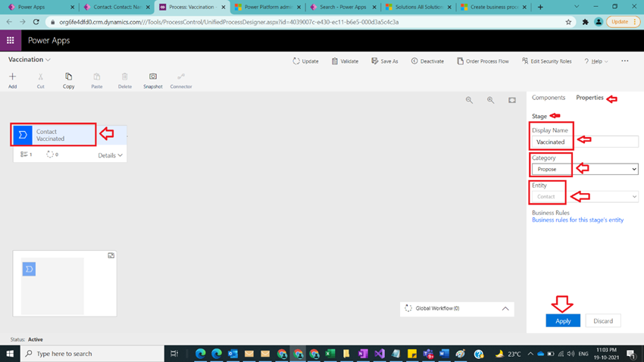Click the Paste clipboard icon
644x362 pixels.
tap(96, 76)
